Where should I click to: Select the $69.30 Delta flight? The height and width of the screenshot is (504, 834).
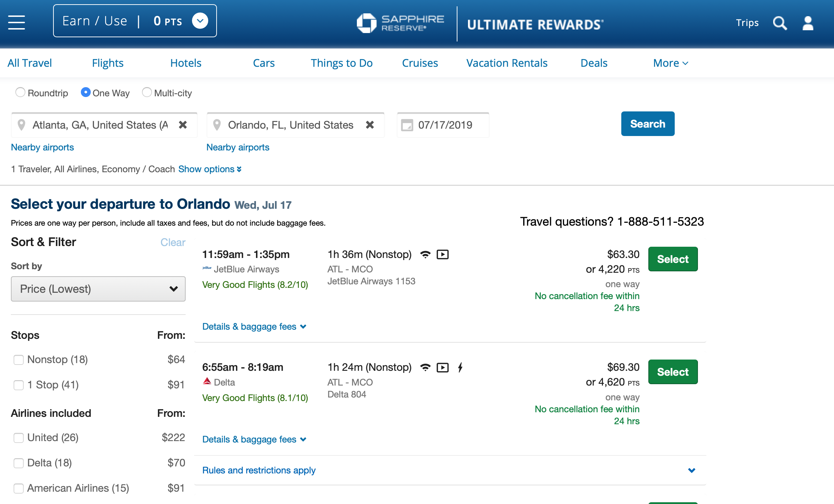click(673, 372)
